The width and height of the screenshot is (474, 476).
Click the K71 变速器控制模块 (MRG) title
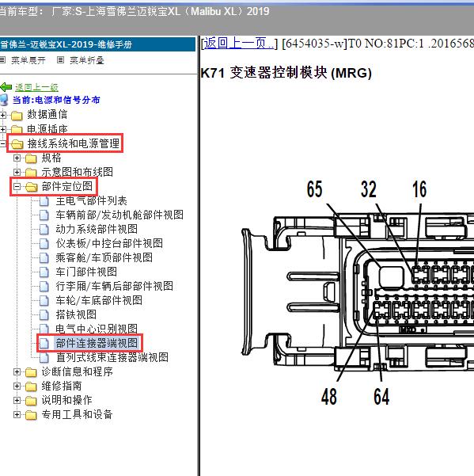[x=286, y=73]
